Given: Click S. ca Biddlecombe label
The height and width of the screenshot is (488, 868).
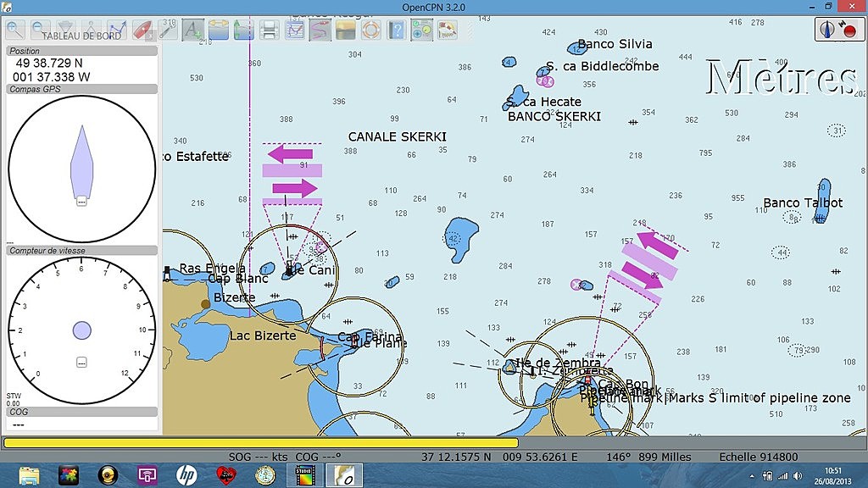Looking at the screenshot, I should (x=603, y=66).
